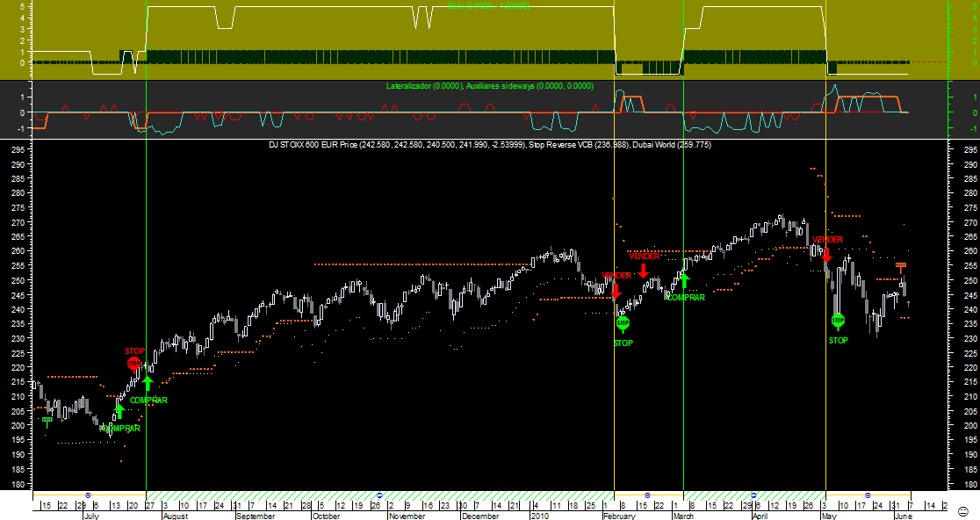The width and height of the screenshot is (980, 520).
Task: Click the May month label on time axis
Action: click(x=829, y=516)
